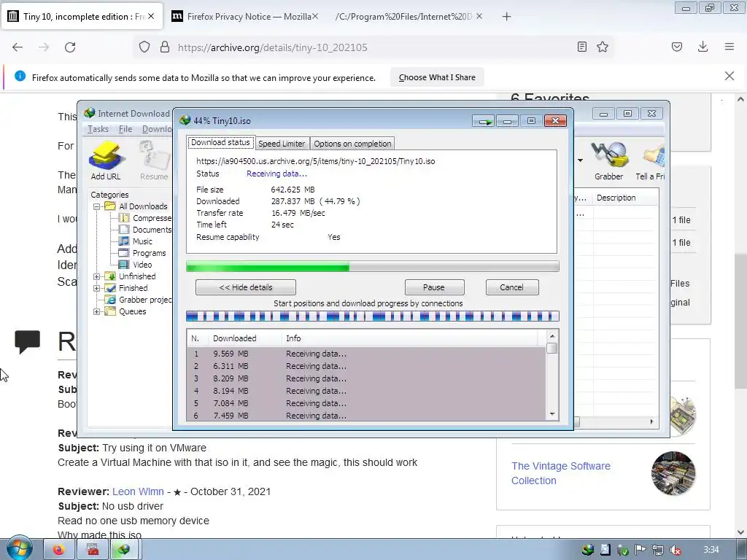Pause the Tiny10.iso download
Viewport: 747px width, 560px height.
(434, 287)
